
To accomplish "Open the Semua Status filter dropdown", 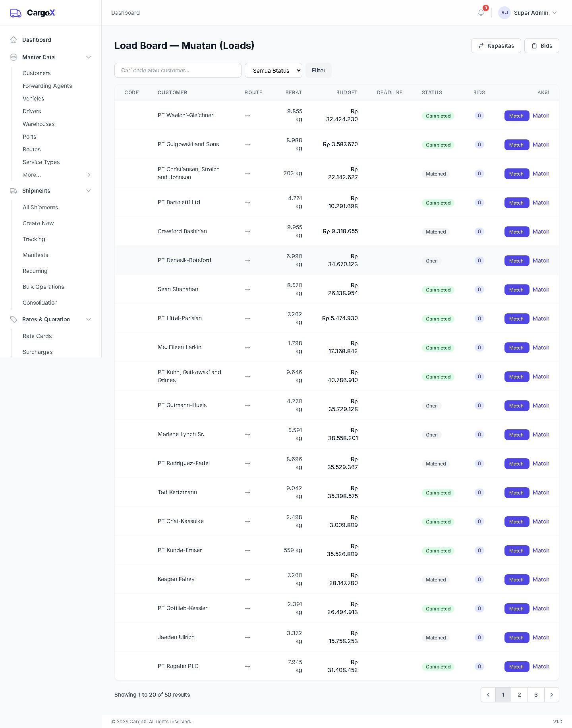I will click(x=273, y=70).
